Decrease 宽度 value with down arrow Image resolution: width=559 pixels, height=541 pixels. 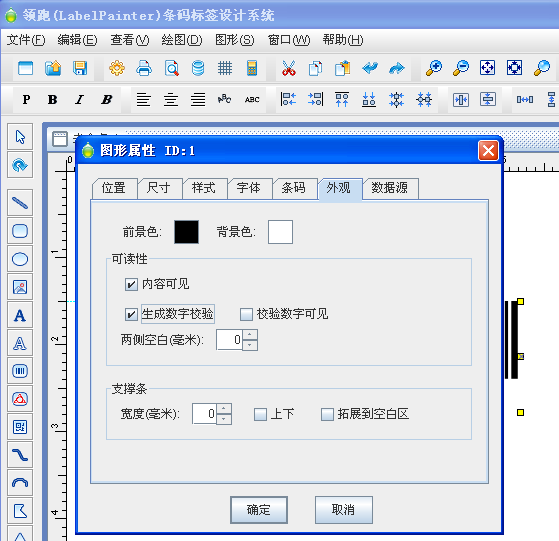click(x=224, y=419)
